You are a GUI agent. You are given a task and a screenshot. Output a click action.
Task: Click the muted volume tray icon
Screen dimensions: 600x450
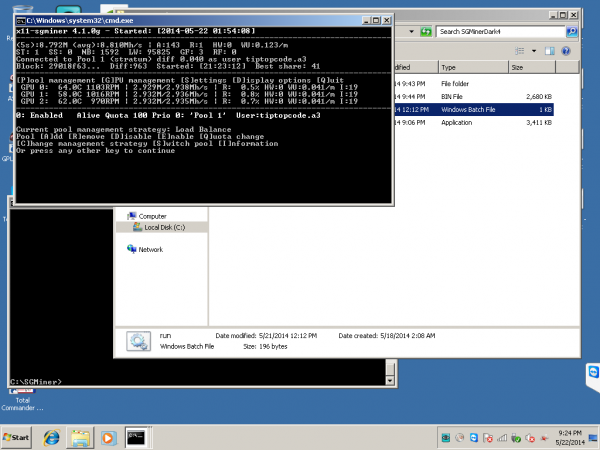[530, 437]
